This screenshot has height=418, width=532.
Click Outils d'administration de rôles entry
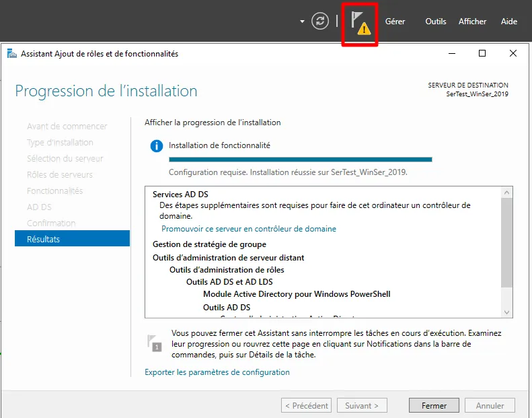(227, 270)
